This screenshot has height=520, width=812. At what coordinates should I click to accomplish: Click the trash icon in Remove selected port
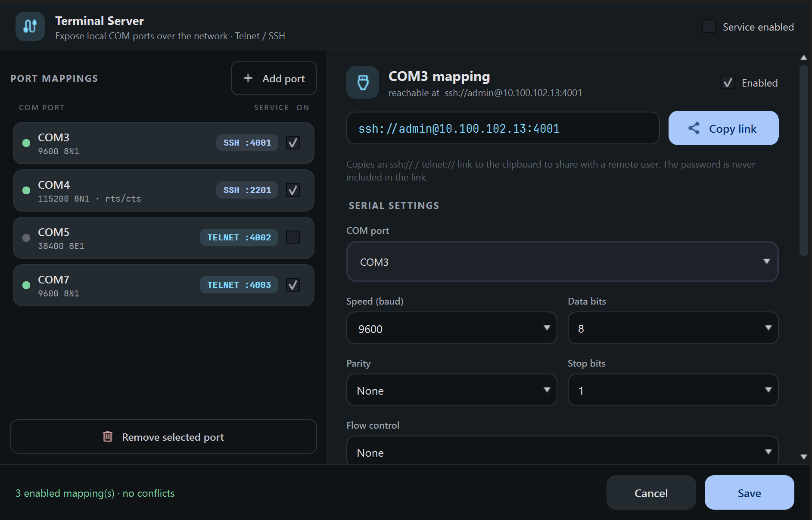coord(108,436)
